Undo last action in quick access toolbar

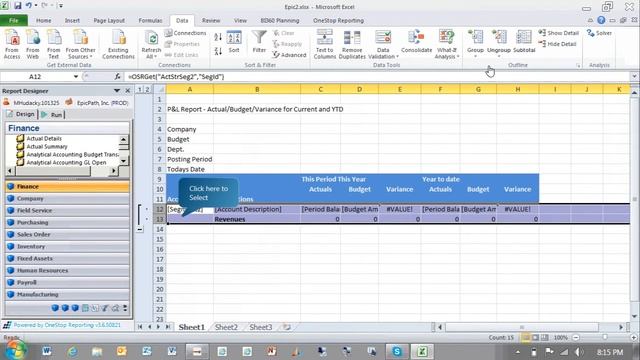coord(29,6)
